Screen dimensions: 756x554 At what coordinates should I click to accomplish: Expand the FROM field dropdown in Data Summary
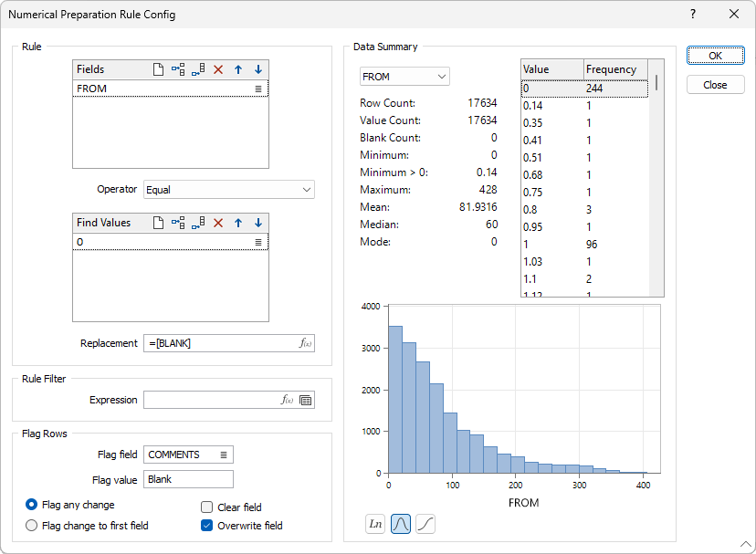(404, 77)
